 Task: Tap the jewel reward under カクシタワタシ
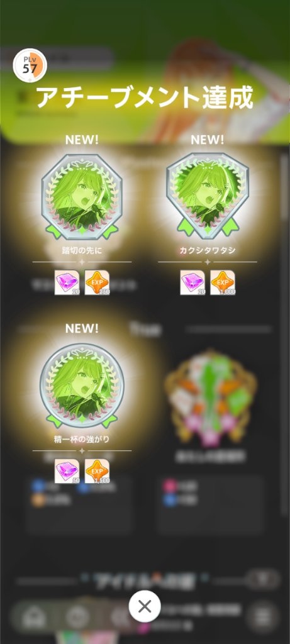(x=192, y=282)
